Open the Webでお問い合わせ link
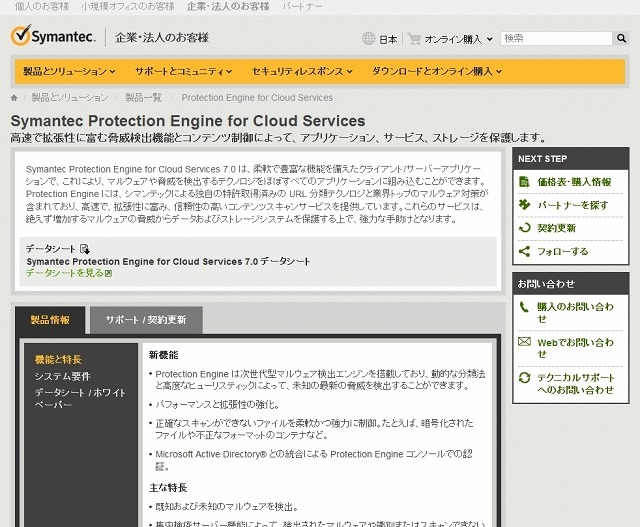640x527 pixels. click(575, 348)
